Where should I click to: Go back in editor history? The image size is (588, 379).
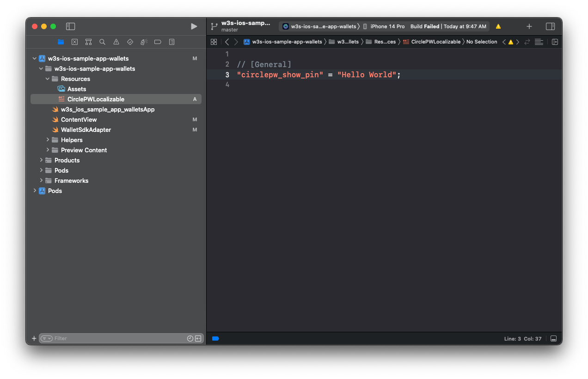click(227, 42)
